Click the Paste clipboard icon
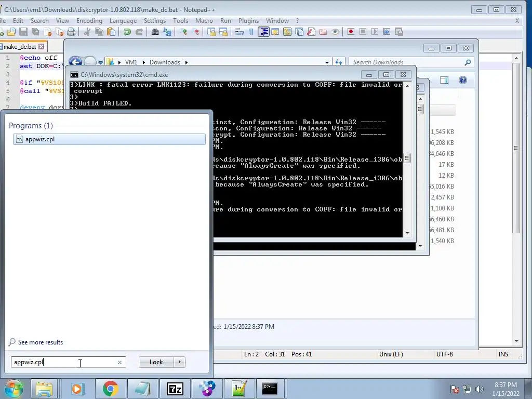The image size is (532, 399). [111, 32]
